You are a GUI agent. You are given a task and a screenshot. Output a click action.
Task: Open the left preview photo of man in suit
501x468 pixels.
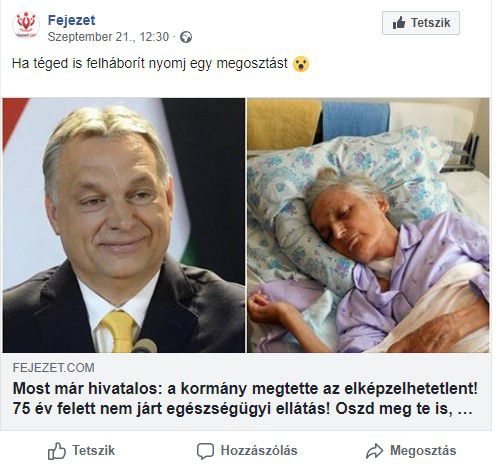point(124,225)
